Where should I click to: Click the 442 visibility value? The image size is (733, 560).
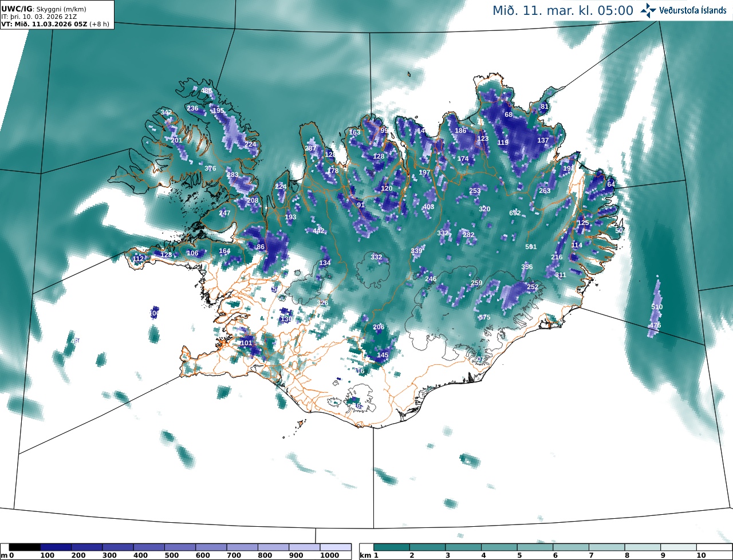tap(318, 231)
